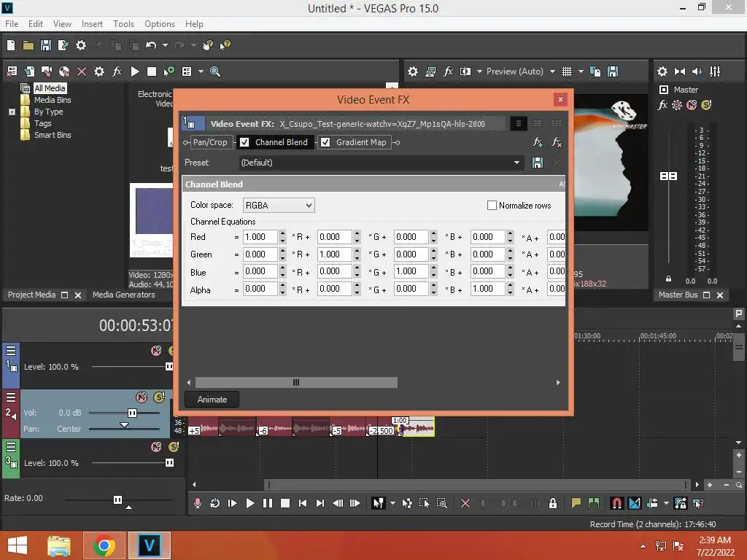Switch to the Media Generators tab
Image resolution: width=747 pixels, height=560 pixels.
point(123,295)
